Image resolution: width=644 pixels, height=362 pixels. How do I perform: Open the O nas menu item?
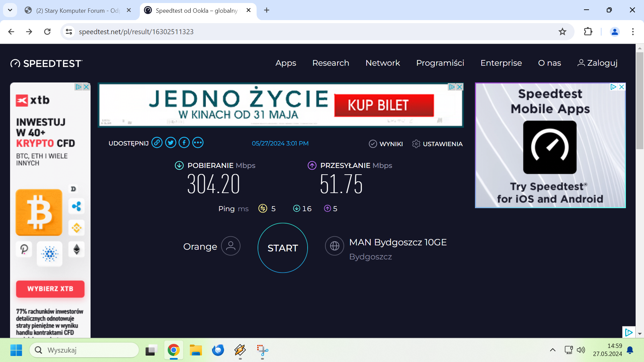(549, 63)
